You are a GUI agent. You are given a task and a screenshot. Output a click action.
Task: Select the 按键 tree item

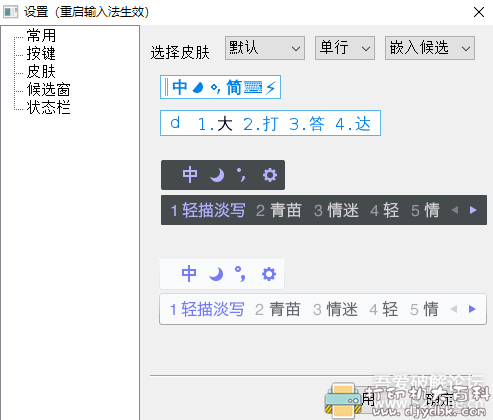(x=41, y=53)
